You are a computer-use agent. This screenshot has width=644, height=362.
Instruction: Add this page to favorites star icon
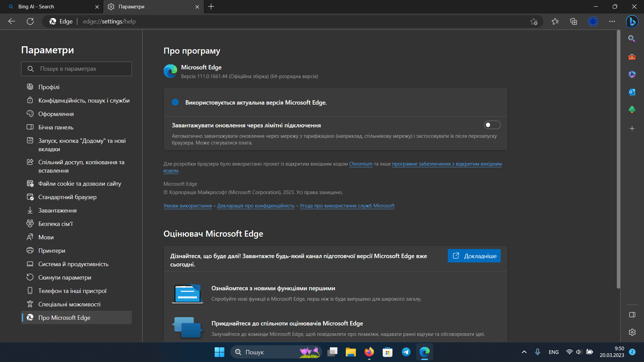pyautogui.click(x=534, y=21)
